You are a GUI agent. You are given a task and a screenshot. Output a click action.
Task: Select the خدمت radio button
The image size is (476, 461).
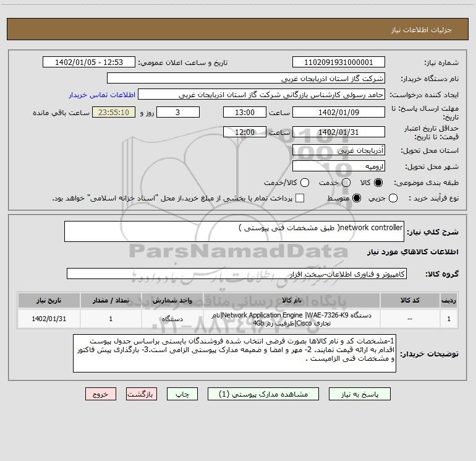pos(346,183)
